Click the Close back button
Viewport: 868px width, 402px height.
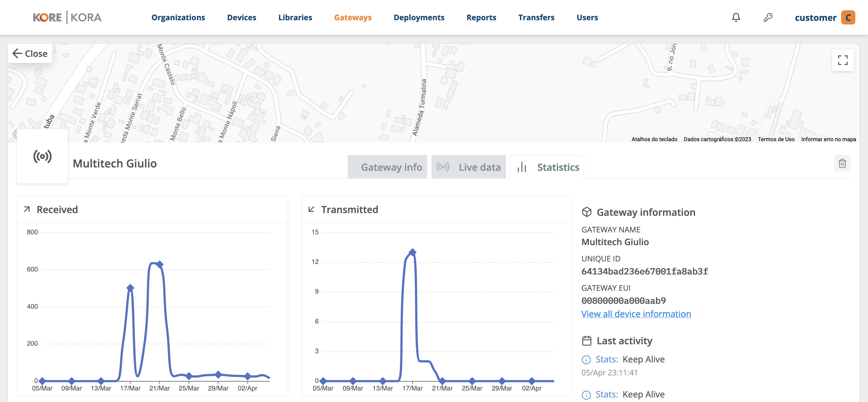(x=30, y=53)
